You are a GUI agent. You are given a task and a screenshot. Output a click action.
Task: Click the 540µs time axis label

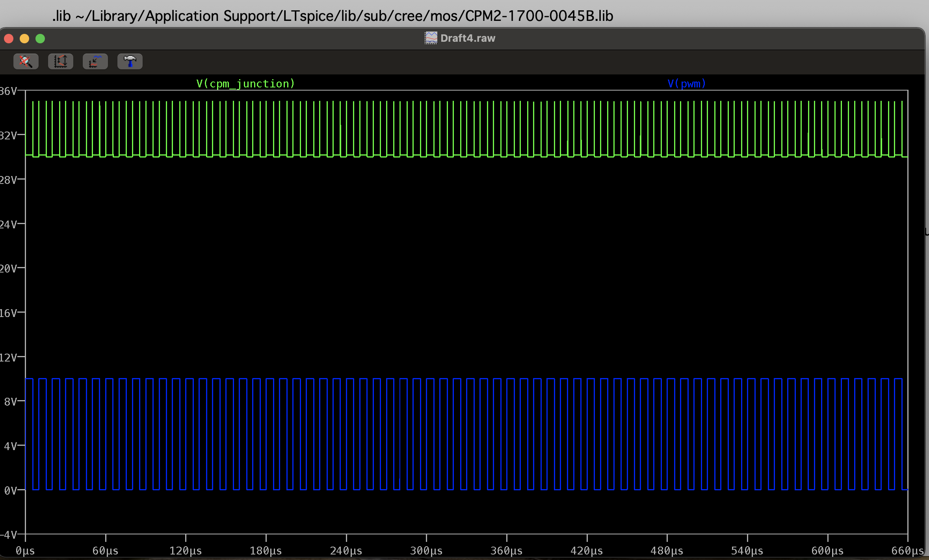[747, 551]
